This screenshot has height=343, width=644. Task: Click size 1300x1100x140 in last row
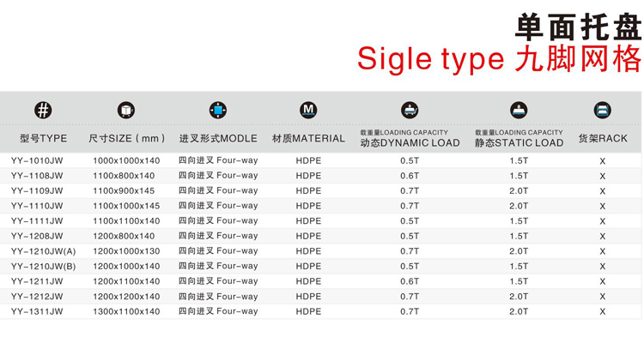[x=126, y=311]
